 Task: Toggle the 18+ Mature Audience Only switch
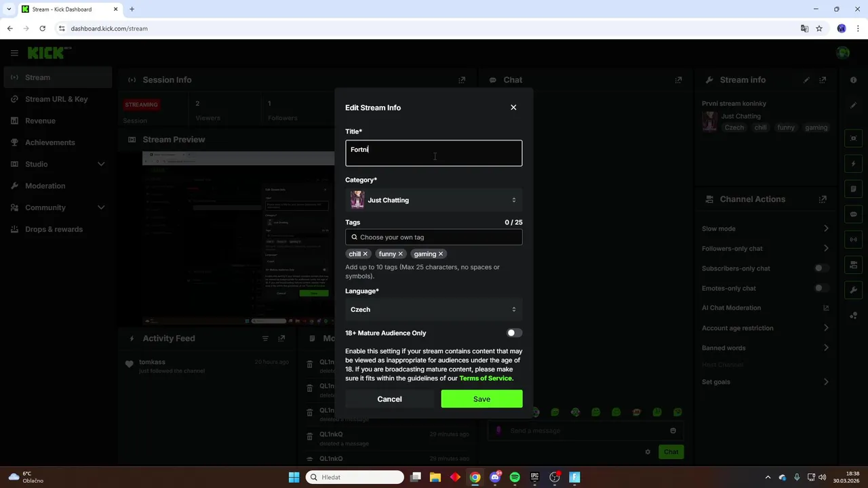coord(514,333)
